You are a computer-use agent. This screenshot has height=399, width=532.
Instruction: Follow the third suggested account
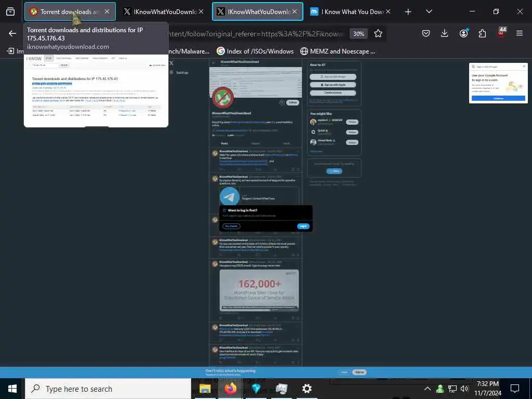352,142
